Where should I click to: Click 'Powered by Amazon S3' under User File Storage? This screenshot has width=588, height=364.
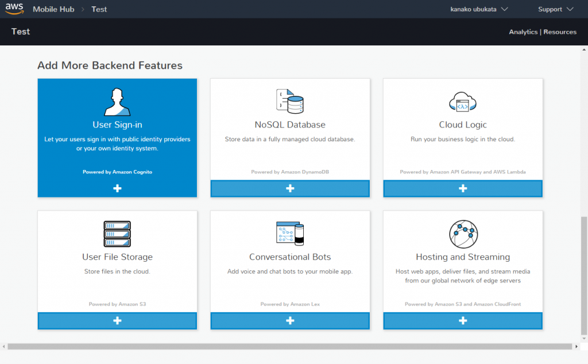tap(117, 304)
